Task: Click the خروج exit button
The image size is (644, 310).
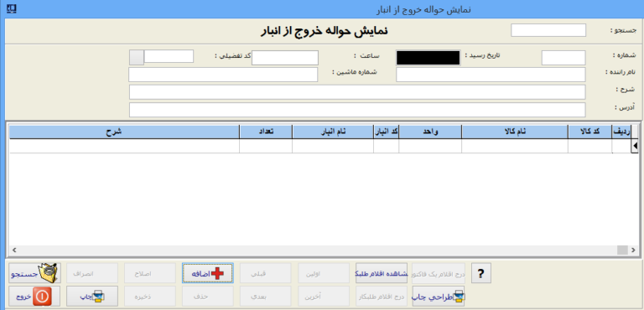Action: pyautogui.click(x=35, y=296)
